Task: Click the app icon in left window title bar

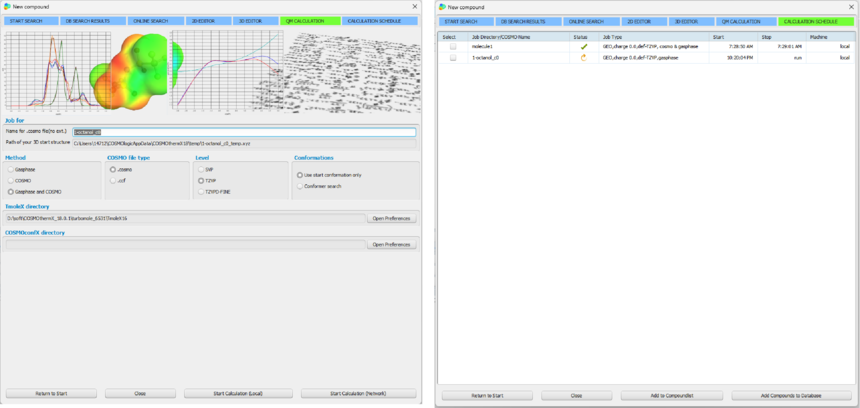Action: [6, 6]
